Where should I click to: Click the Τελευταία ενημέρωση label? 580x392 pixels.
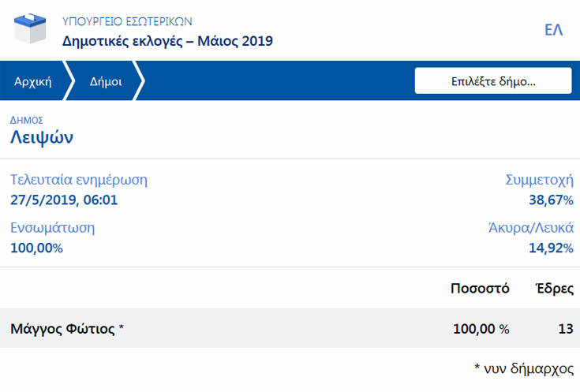79,180
